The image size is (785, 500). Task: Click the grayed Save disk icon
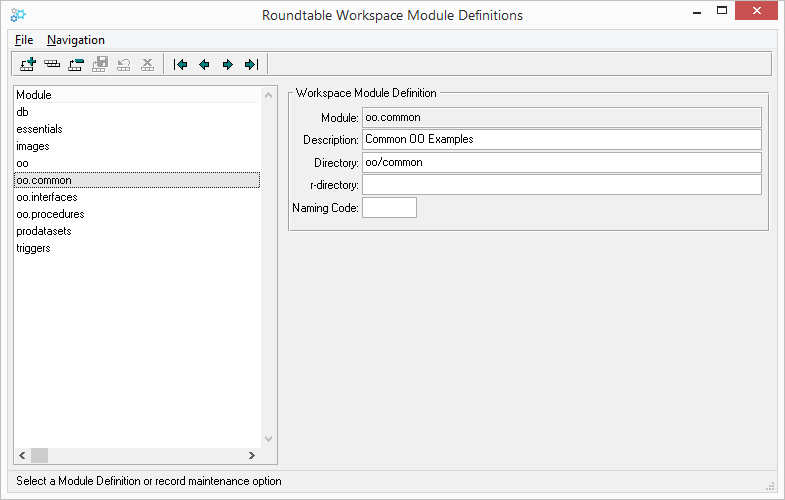point(100,64)
